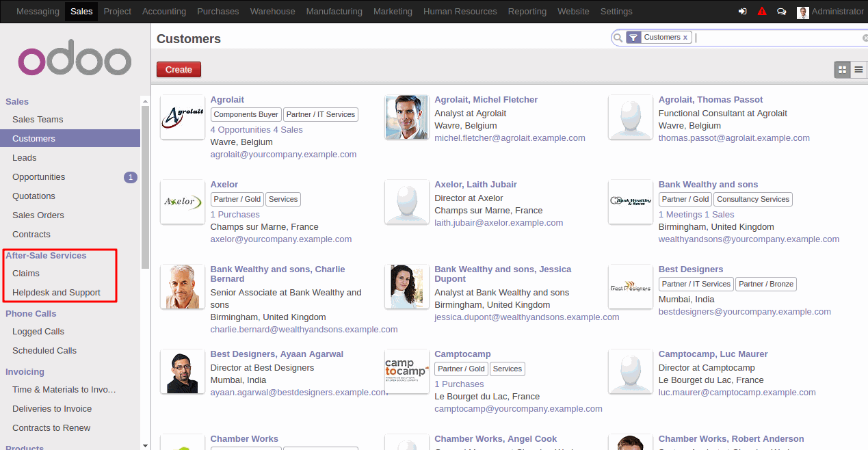Click the Opportunities count badge showing 1
Viewport: 868px width, 450px height.
131,177
